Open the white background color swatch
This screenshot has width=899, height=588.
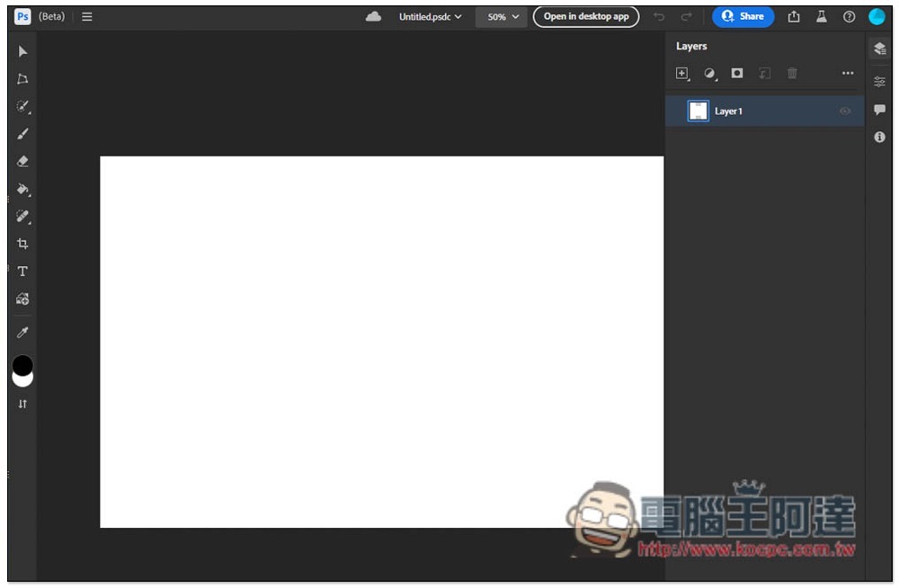point(22,380)
